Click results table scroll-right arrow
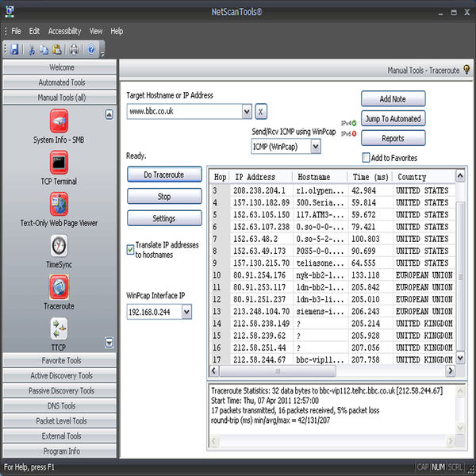476x476 pixels. (450, 370)
